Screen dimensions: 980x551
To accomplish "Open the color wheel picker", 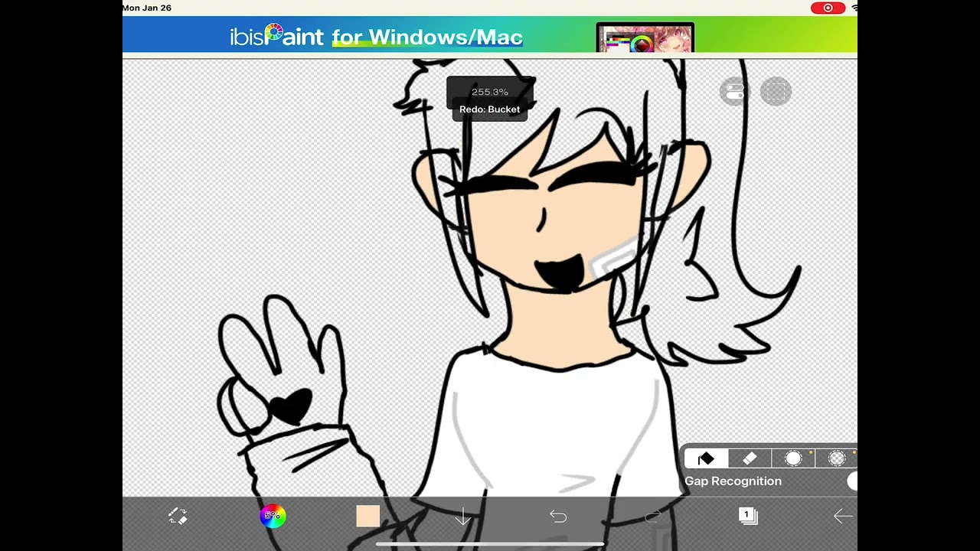I will (x=273, y=517).
